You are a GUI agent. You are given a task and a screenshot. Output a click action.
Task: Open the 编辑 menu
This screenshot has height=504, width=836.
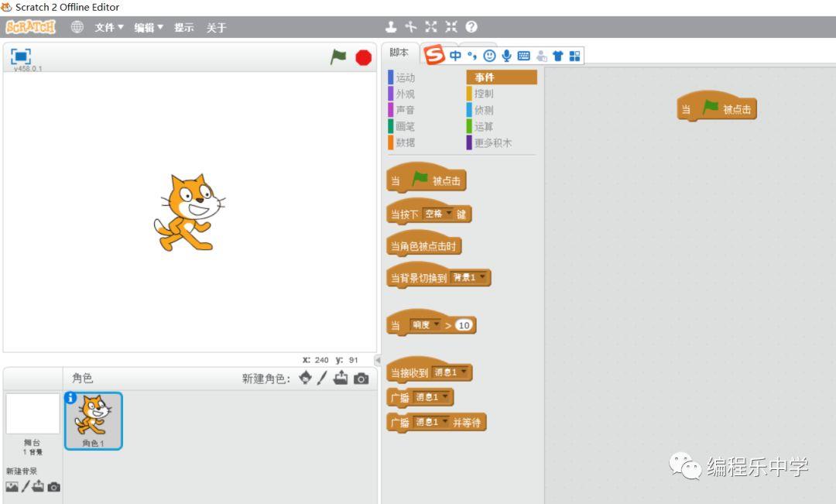148,27
